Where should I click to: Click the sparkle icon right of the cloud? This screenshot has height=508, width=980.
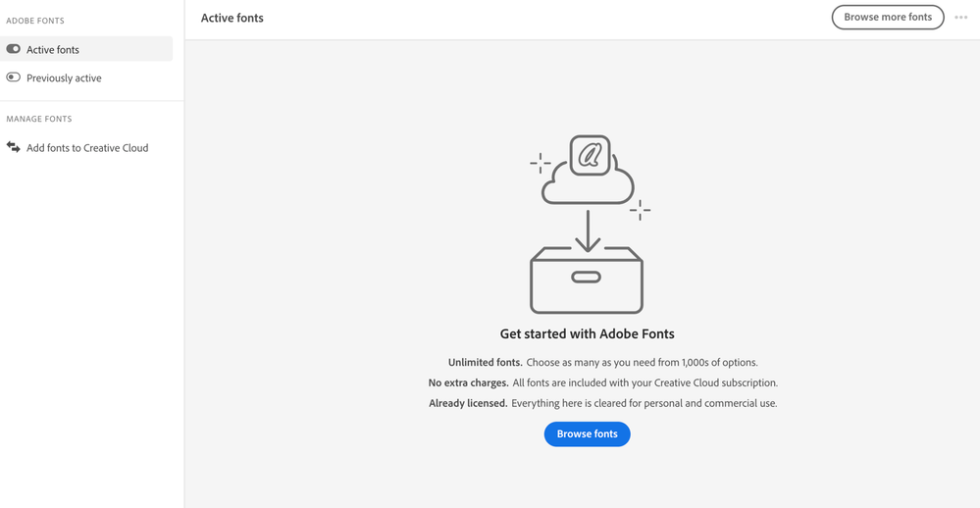[x=640, y=209]
